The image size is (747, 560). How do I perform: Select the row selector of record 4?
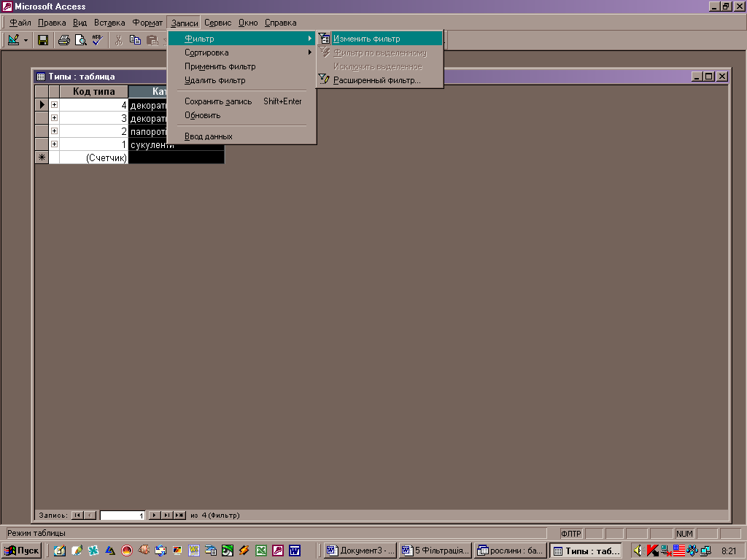point(42,105)
